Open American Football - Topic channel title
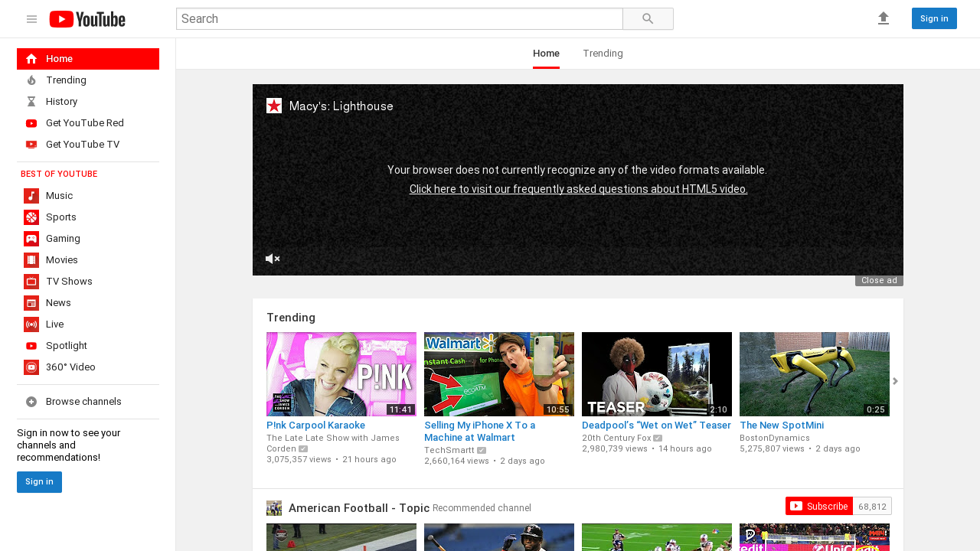 (x=359, y=508)
